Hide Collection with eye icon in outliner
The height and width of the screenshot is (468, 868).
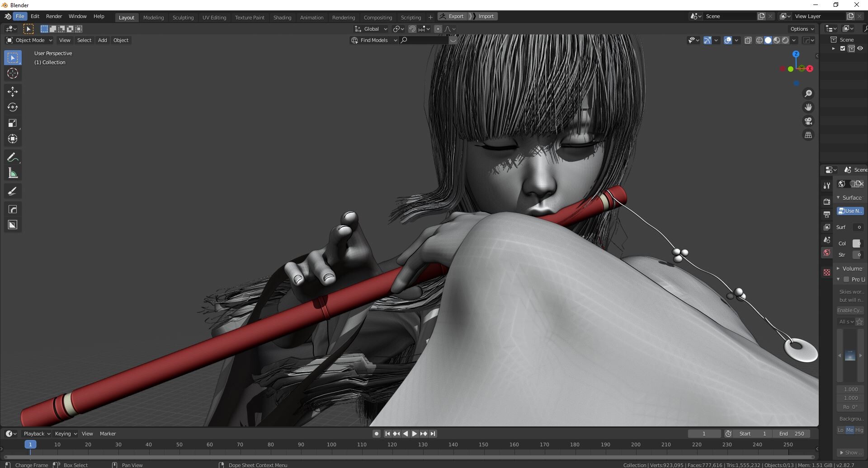tap(860, 49)
